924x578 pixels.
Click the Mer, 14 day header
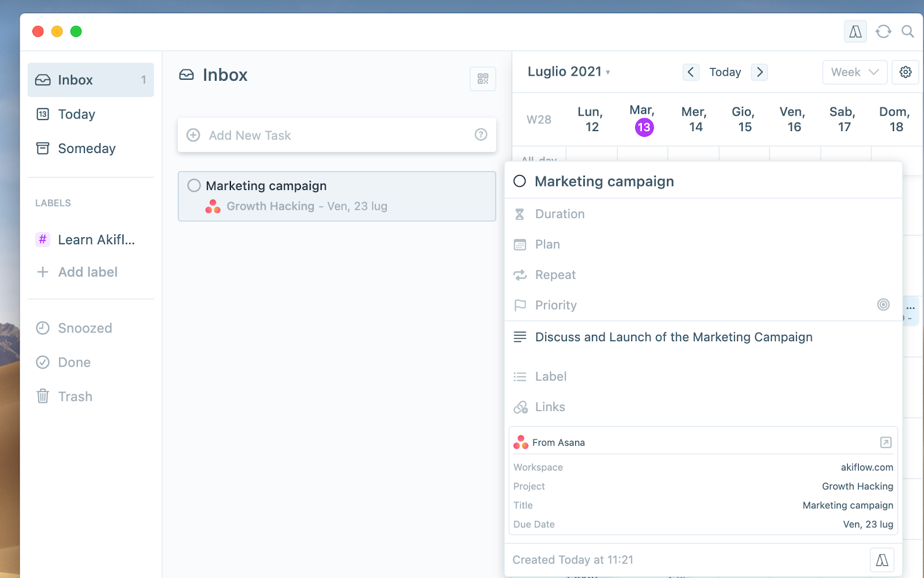694,120
